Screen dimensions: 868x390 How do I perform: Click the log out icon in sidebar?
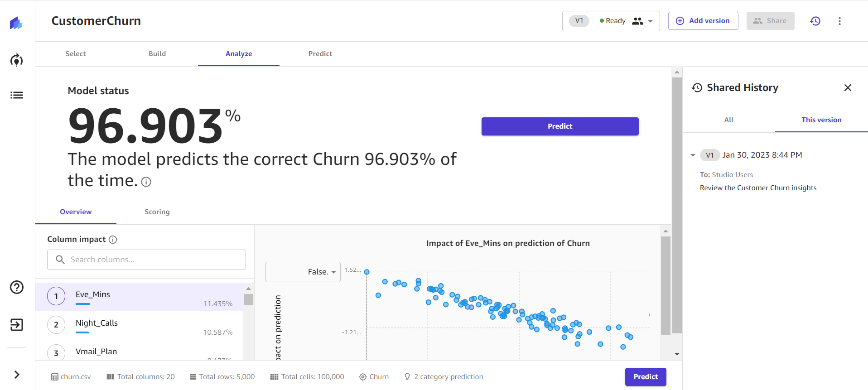click(x=17, y=325)
